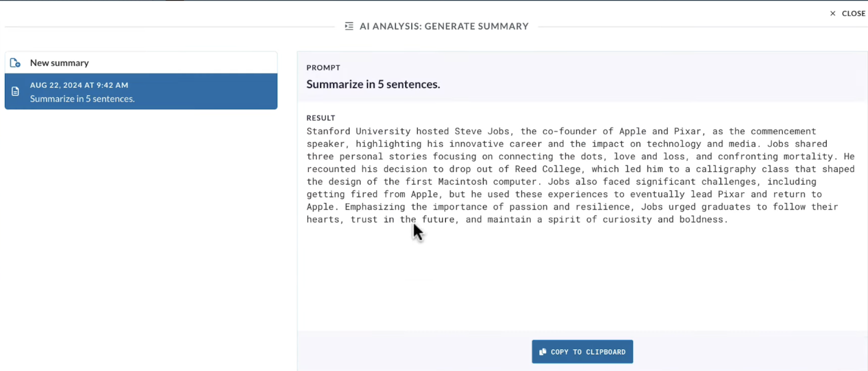Click the document icon on the Aug 22 summary entry
Viewport: 868px width, 371px height.
tap(15, 91)
